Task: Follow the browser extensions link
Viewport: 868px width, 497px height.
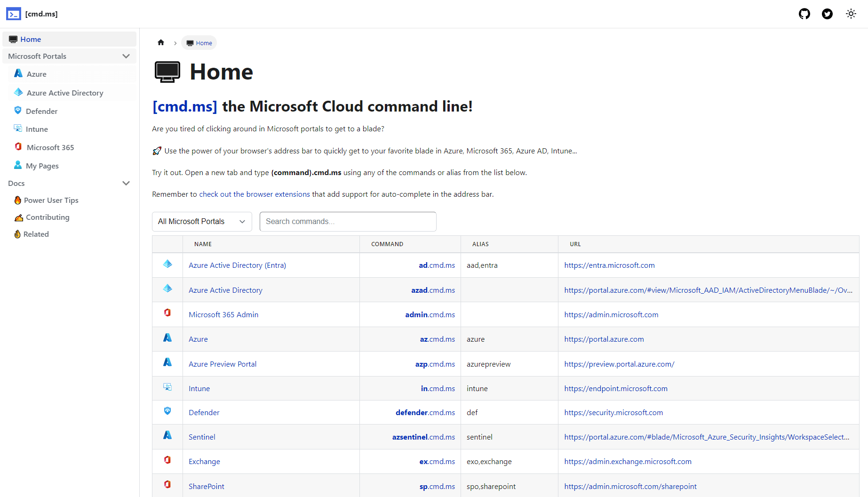Action: [x=255, y=194]
